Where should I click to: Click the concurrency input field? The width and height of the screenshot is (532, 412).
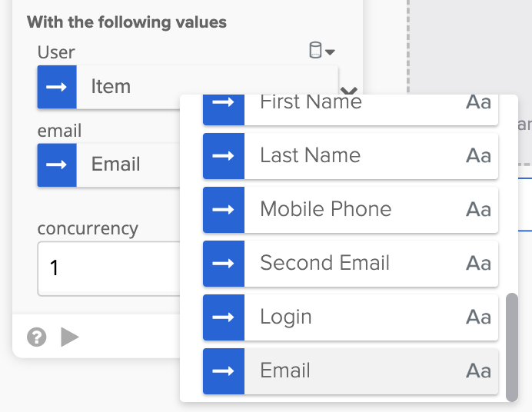point(108,268)
